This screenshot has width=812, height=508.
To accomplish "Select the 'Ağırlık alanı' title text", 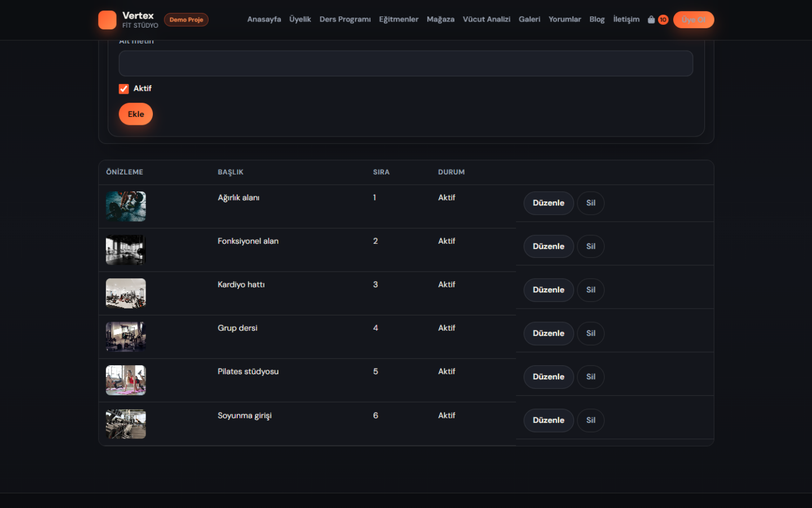I will point(239,198).
